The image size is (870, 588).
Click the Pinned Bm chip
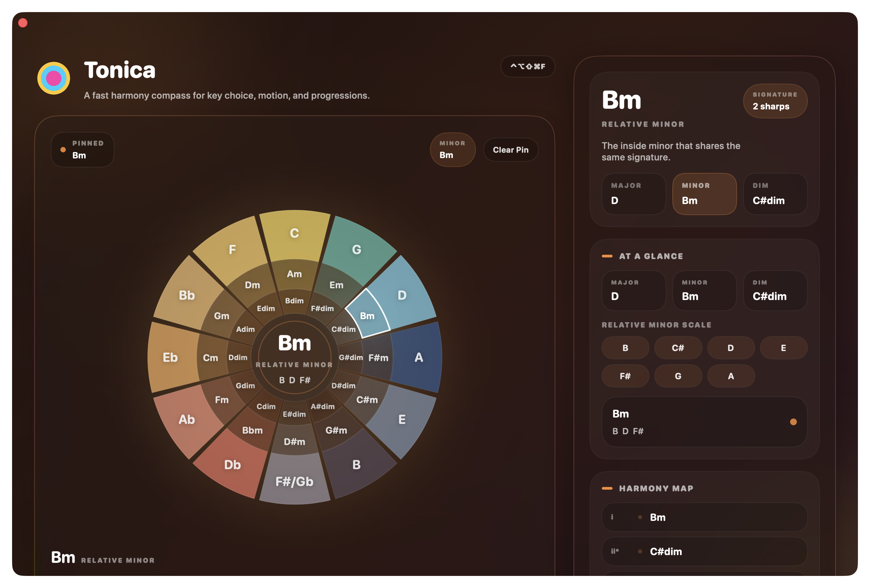[x=82, y=149]
